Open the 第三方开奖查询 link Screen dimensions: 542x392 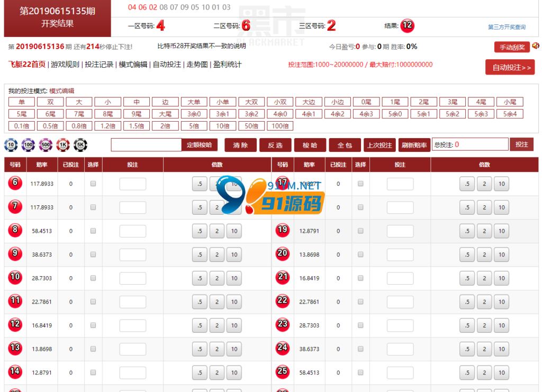pyautogui.click(x=507, y=27)
